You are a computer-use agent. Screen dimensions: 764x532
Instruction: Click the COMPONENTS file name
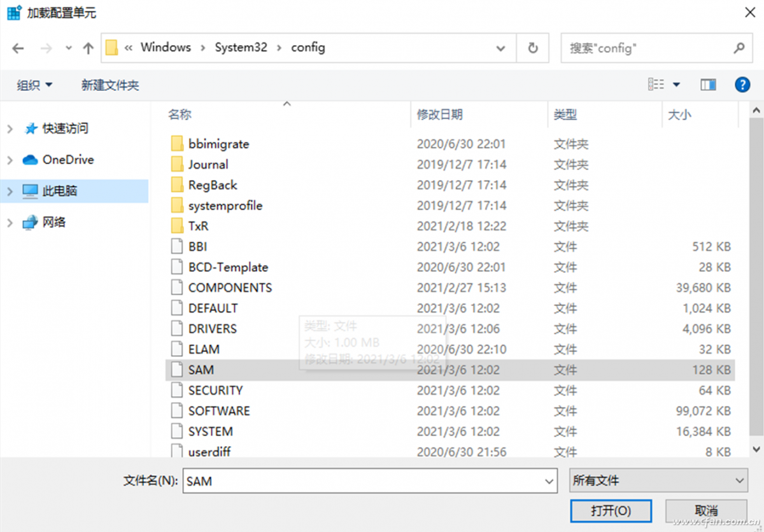230,288
